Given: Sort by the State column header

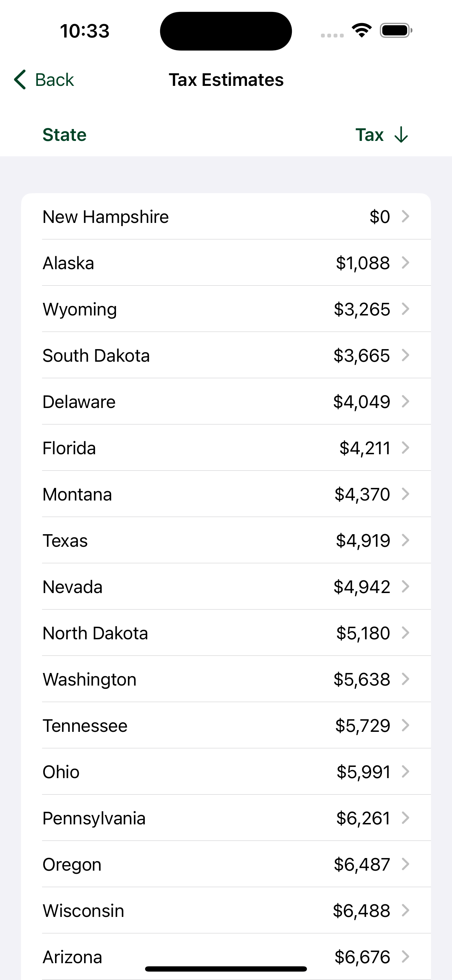Looking at the screenshot, I should click(65, 135).
